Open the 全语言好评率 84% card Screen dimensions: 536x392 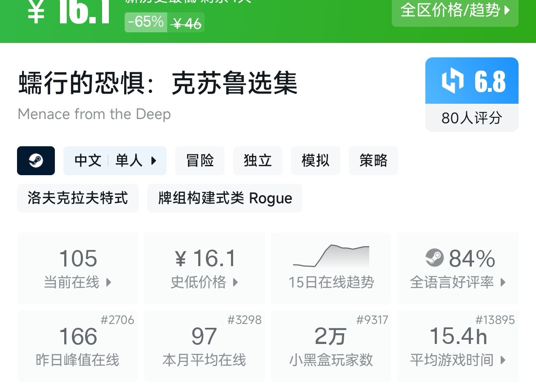point(458,268)
